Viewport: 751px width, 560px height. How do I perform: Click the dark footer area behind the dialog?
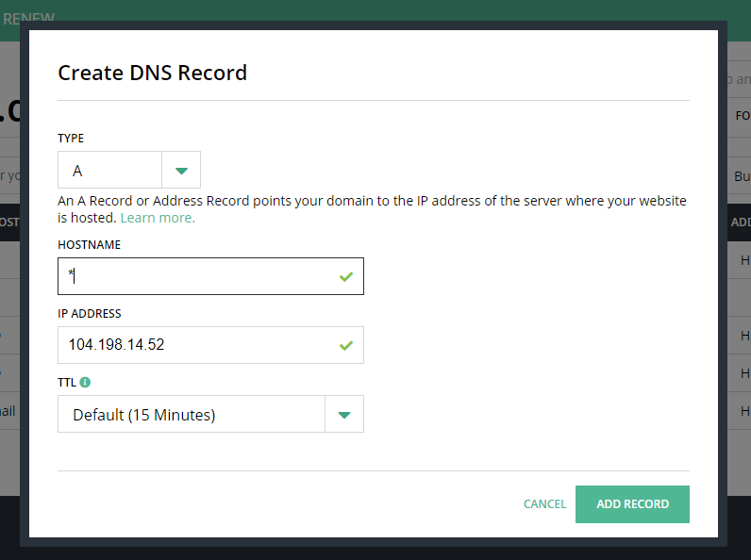click(377, 550)
